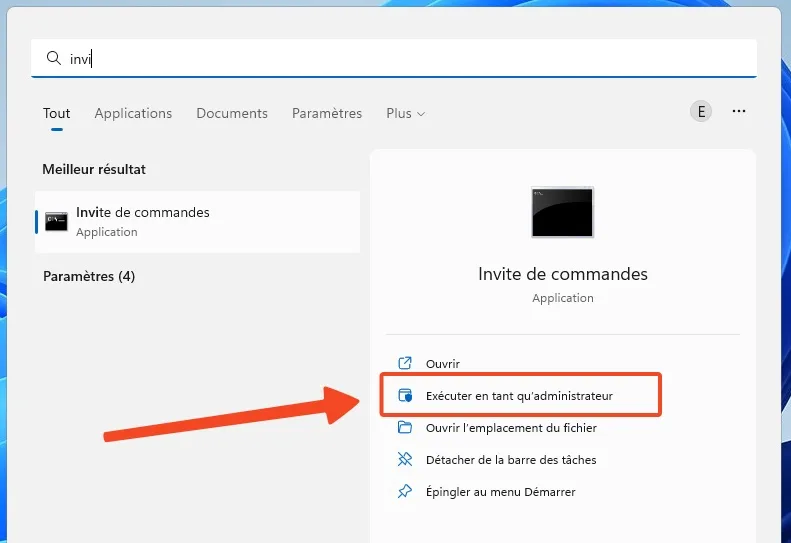Expand the Paramètres (4) results group
This screenshot has width=791, height=543.
(89, 277)
